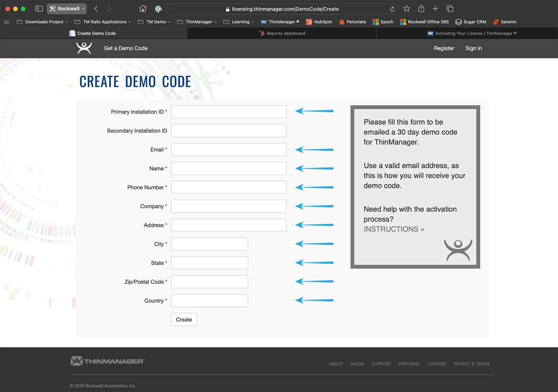Click into the Company field
Image resolution: width=558 pixels, height=392 pixels.
point(229,206)
